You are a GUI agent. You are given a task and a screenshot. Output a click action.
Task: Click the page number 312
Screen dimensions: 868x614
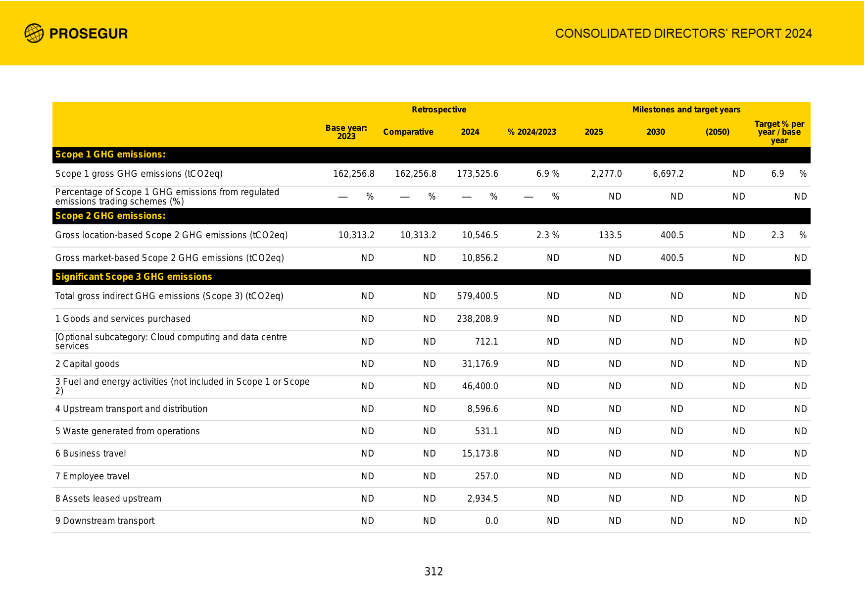(434, 571)
